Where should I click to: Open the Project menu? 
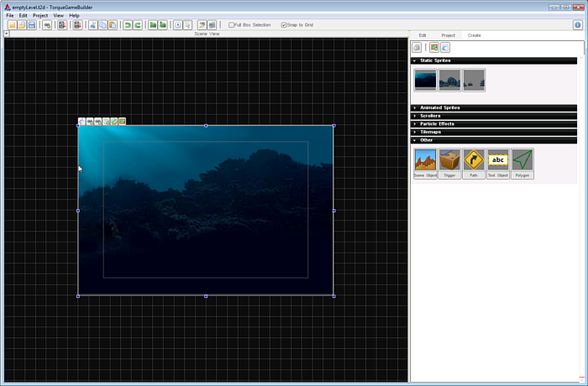point(40,15)
